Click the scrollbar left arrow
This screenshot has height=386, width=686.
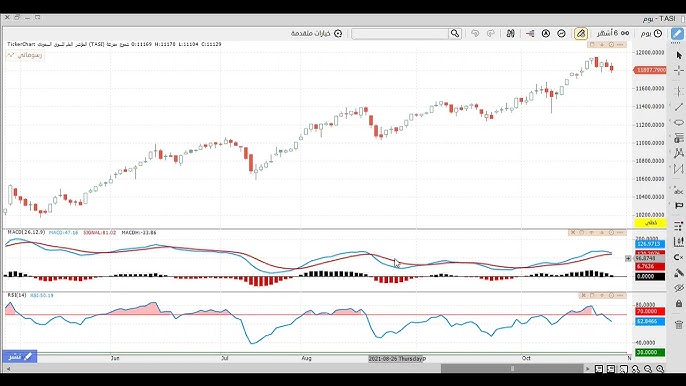pyautogui.click(x=8, y=369)
